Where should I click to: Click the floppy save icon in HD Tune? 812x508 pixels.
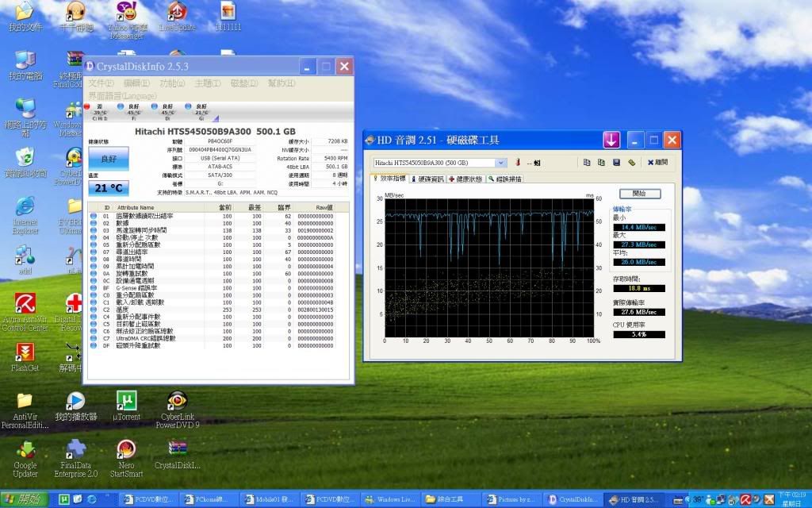(616, 162)
